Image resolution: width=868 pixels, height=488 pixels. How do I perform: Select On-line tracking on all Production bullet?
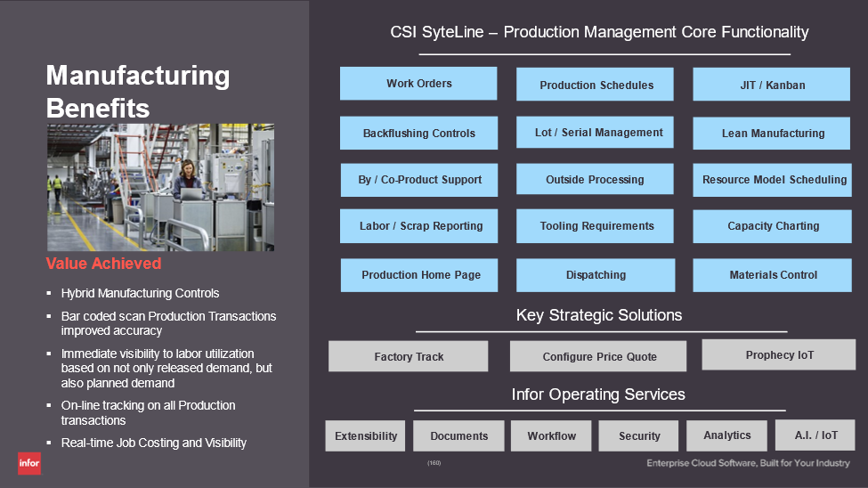(x=149, y=412)
